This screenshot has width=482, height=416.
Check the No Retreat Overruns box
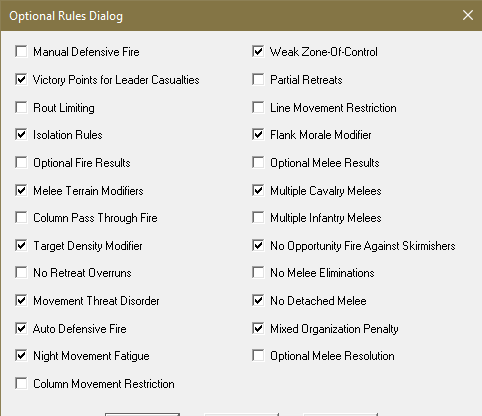pos(21,273)
